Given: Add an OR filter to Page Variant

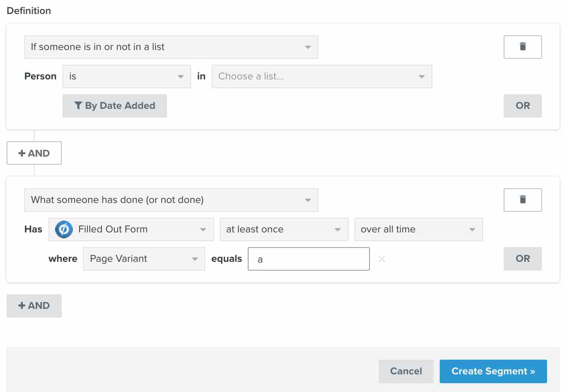Looking at the screenshot, I should coord(522,259).
